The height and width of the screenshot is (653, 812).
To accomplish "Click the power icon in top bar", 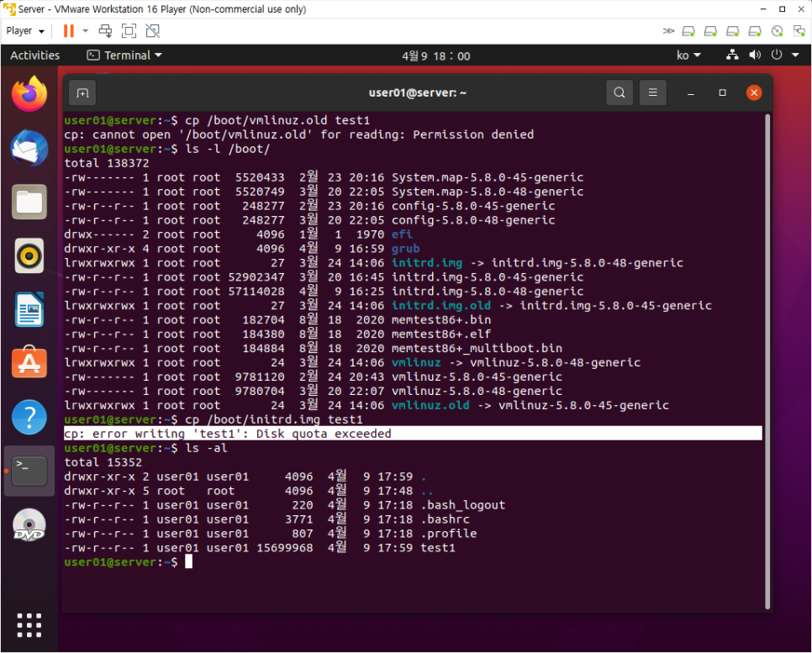I will (776, 55).
